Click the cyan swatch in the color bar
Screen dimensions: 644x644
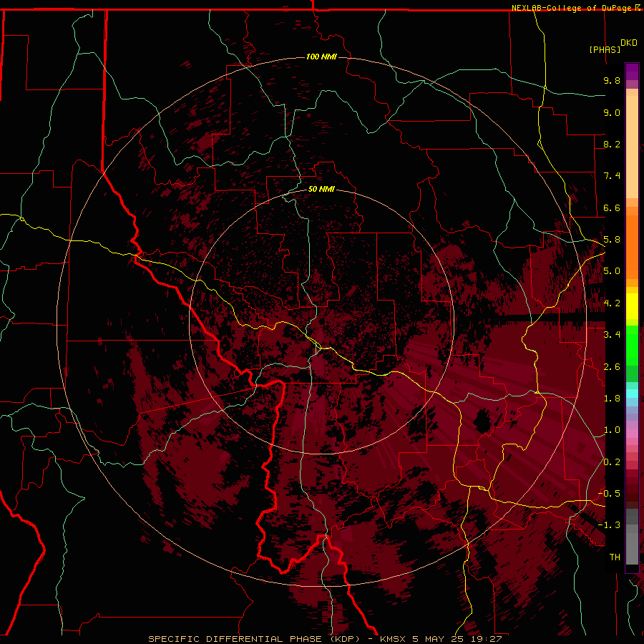(632, 394)
